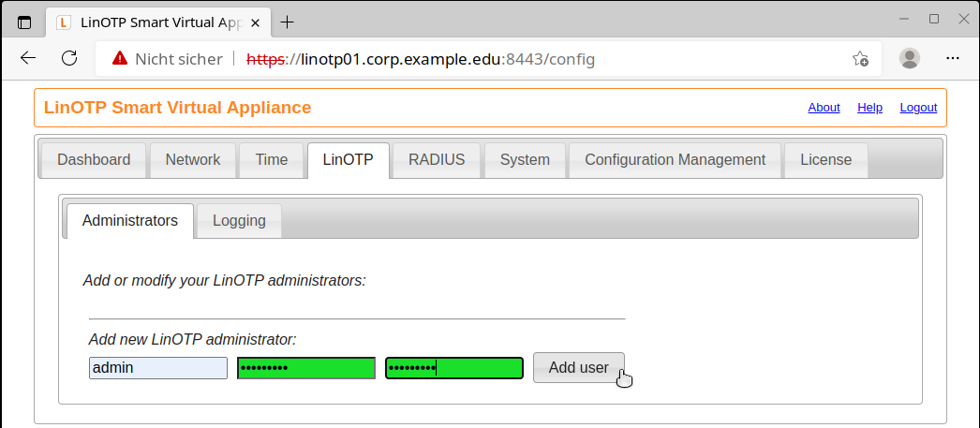
Task: Open the Network tab
Action: (x=193, y=160)
